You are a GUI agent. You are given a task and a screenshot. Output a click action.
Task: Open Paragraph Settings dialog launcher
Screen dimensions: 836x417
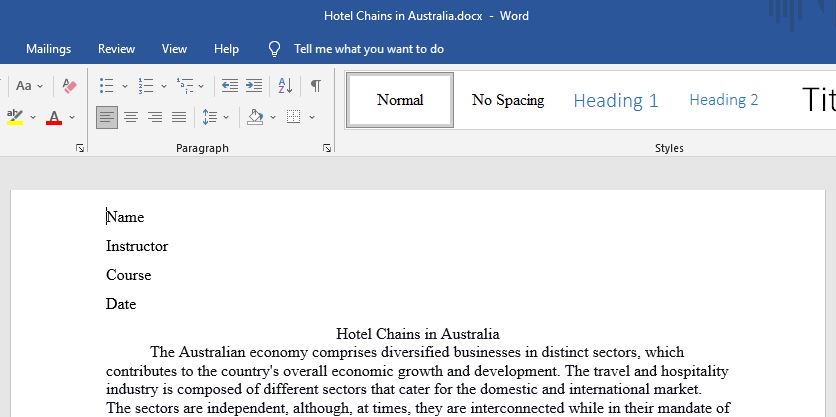[327, 148]
